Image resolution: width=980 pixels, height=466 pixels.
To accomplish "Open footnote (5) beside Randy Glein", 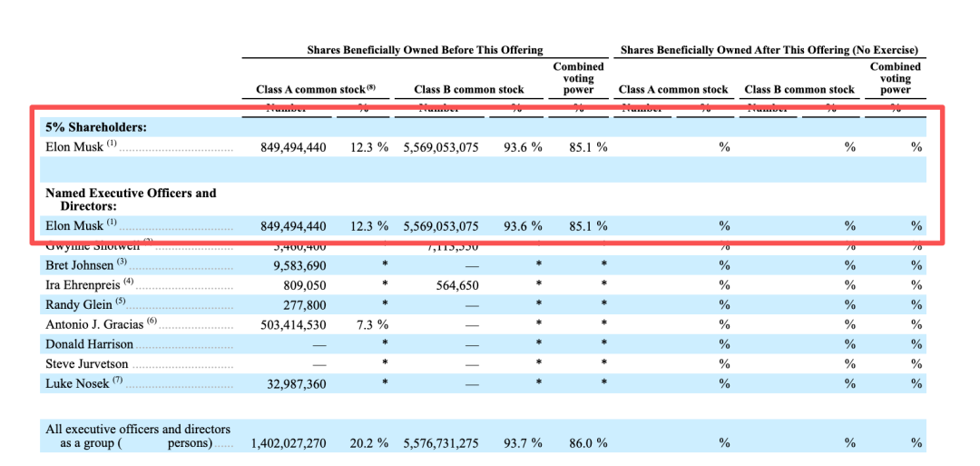I will [120, 302].
